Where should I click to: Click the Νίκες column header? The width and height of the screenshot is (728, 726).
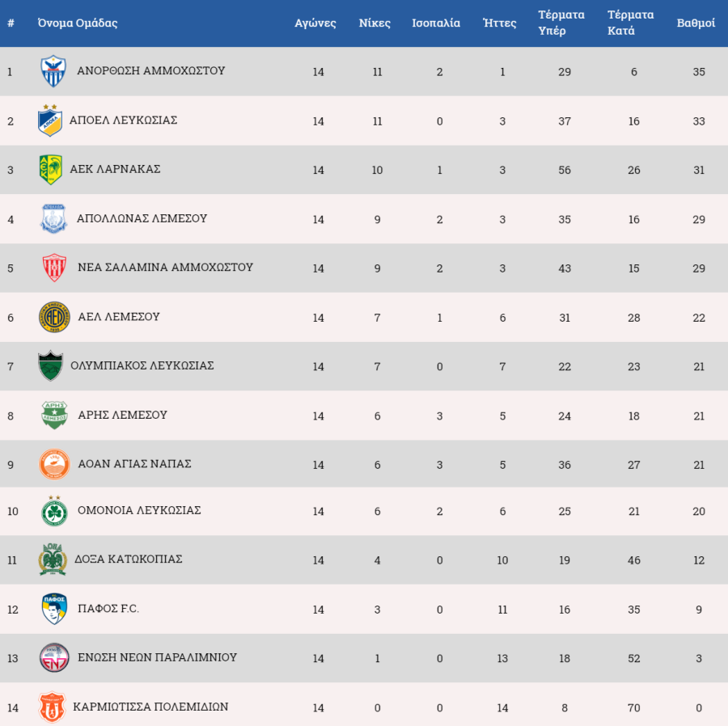(375, 23)
